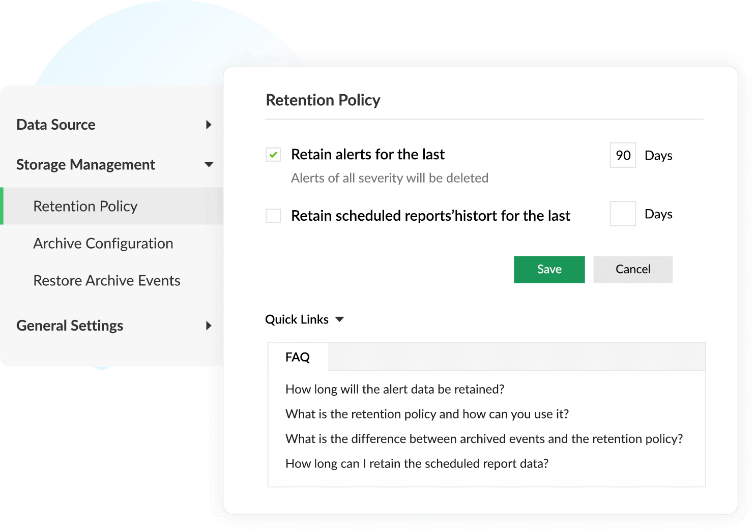Toggle the alert retention checkbox off
The width and height of the screenshot is (756, 532).
pyautogui.click(x=273, y=154)
